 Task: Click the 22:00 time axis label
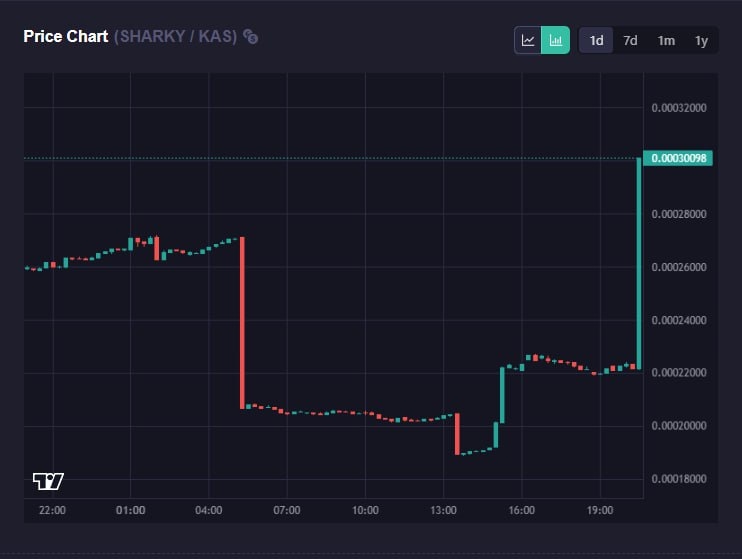53,510
